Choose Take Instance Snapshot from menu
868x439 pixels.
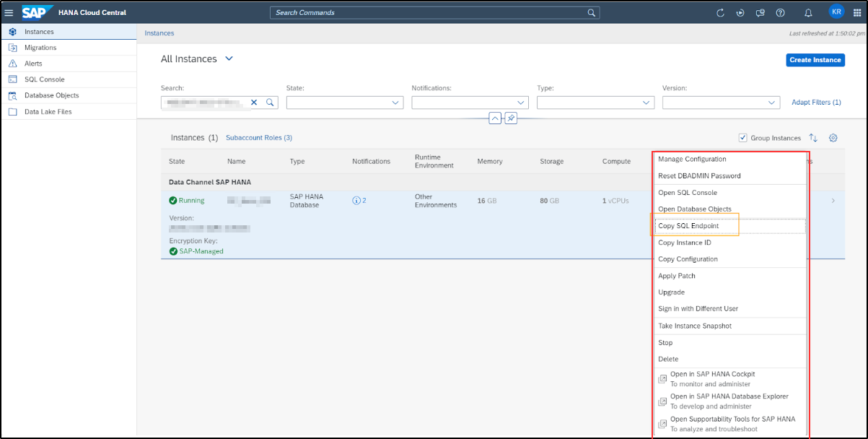(694, 326)
